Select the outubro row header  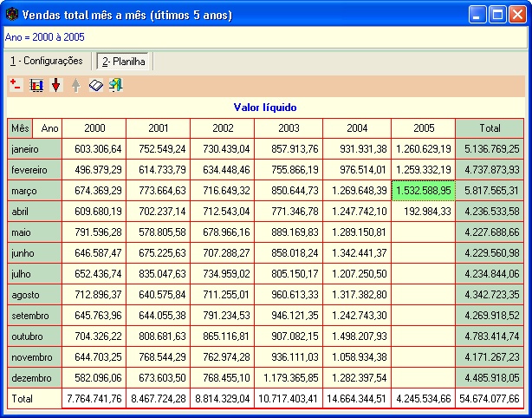point(35,336)
